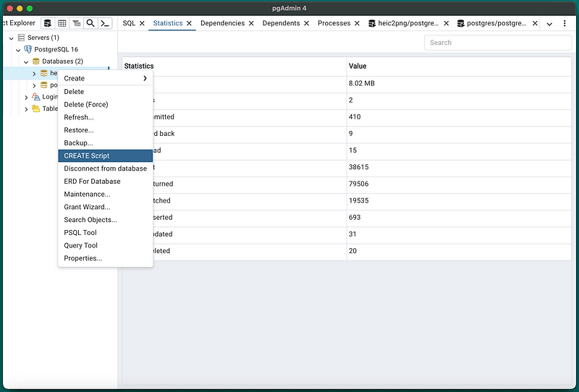Open the tab bar kebab menu
This screenshot has width=579, height=392.
[x=565, y=23]
